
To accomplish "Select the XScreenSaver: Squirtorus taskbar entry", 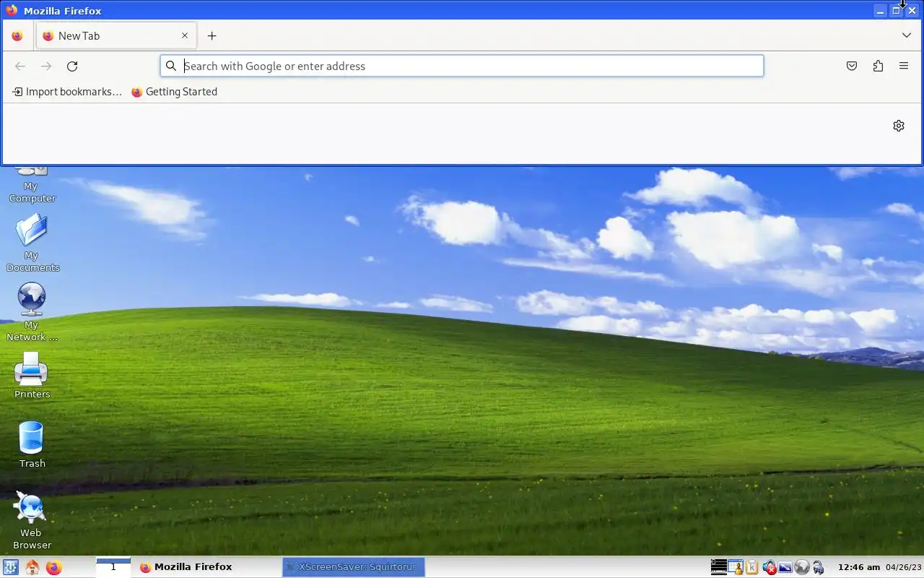I will point(354,567).
